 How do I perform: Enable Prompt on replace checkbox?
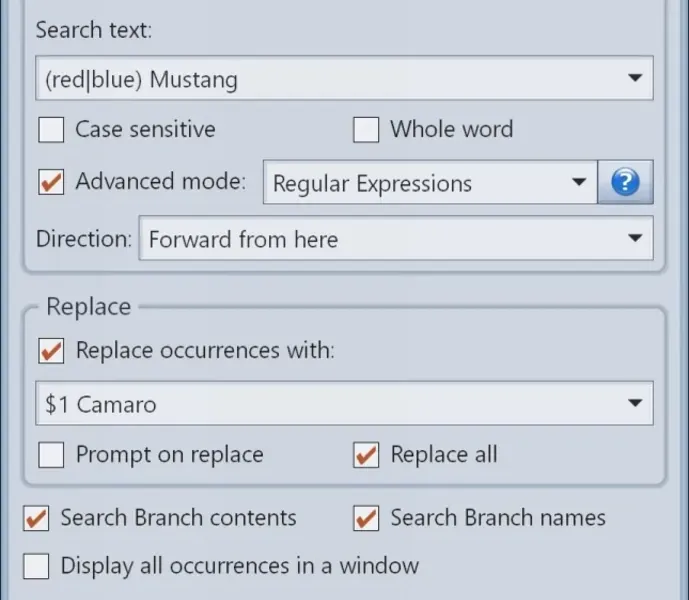[51, 455]
